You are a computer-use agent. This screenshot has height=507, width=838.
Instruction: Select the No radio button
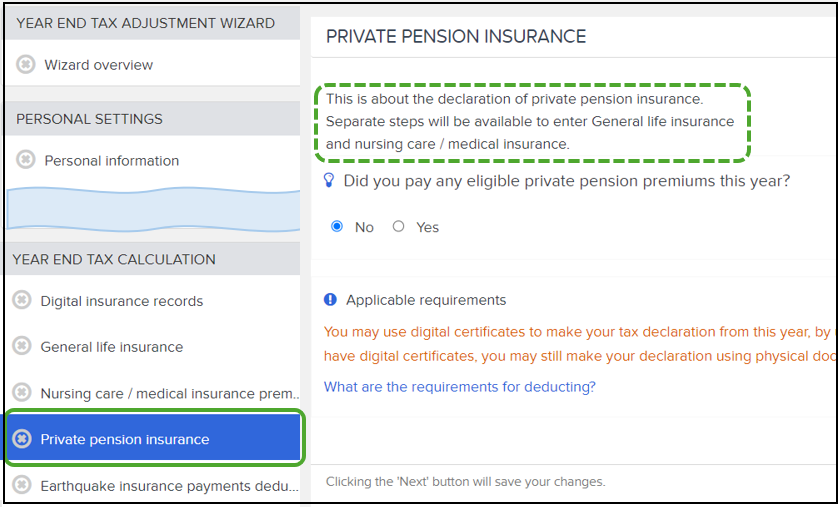click(x=337, y=227)
